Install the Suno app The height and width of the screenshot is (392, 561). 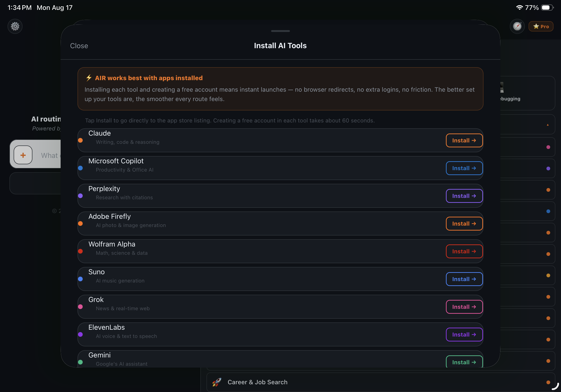click(x=464, y=279)
